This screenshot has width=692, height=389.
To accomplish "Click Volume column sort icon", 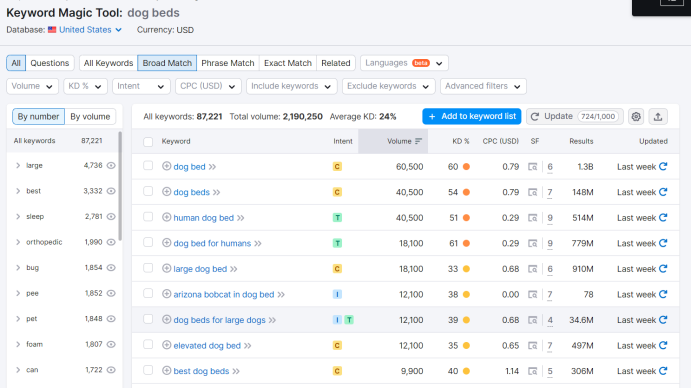I will (x=418, y=141).
